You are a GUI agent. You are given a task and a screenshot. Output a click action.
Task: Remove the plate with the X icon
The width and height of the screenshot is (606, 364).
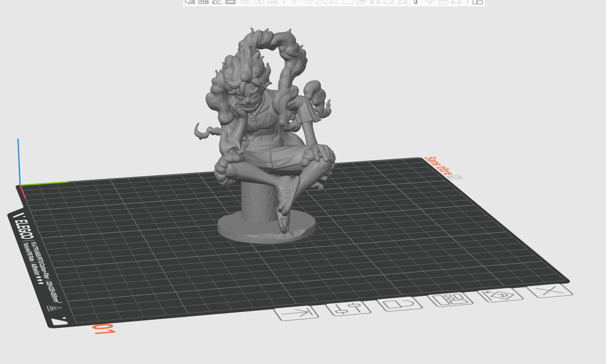click(550, 291)
